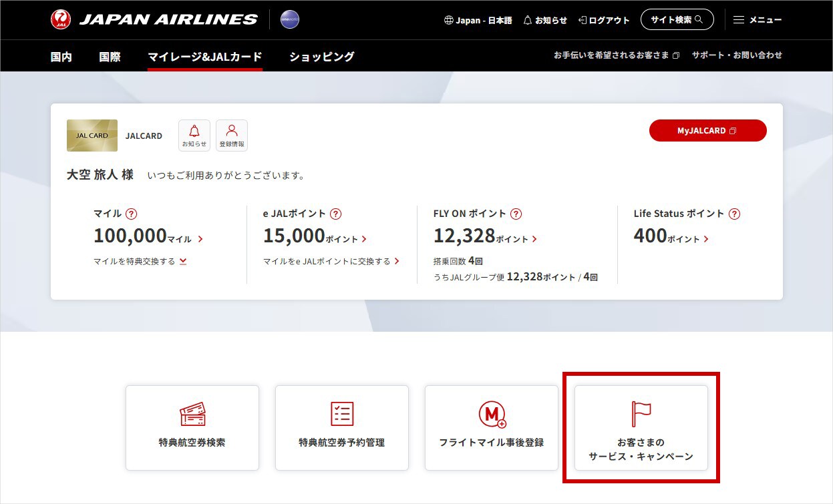Image resolution: width=833 pixels, height=504 pixels.
Task: Click the フライトマイル事後登録 M+ icon
Action: (x=491, y=414)
